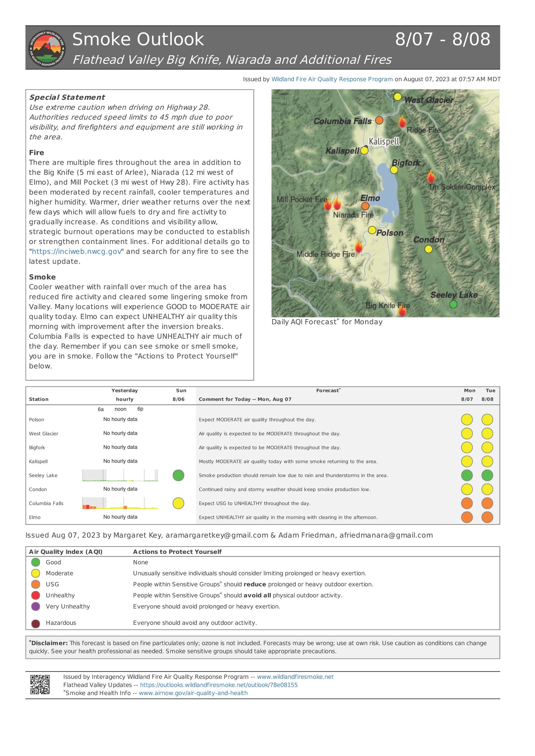Click Seeley Lake's Mon 8/07 green forecast circle
Image resolution: width=535 pixels, height=756 pixels.
(x=467, y=475)
